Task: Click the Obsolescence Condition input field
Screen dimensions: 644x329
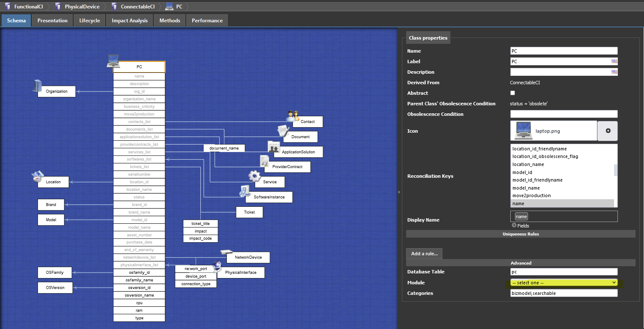Action: 563,114
